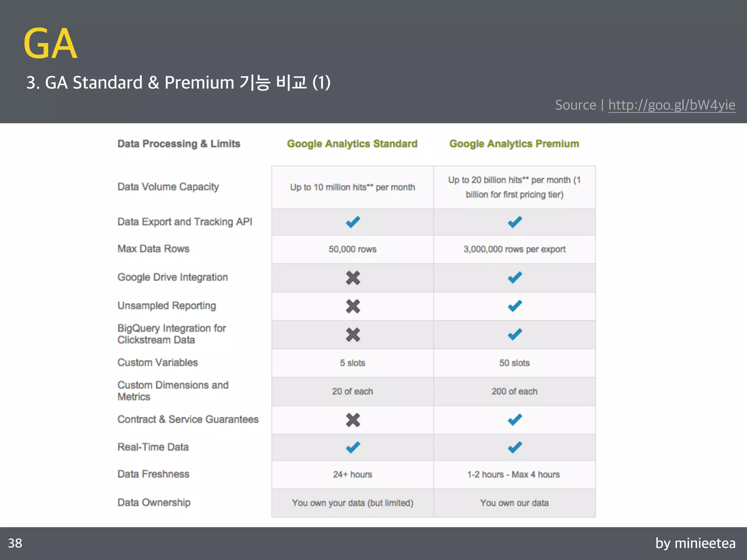Click the Premium checkmark for Real-Time Data

515,447
